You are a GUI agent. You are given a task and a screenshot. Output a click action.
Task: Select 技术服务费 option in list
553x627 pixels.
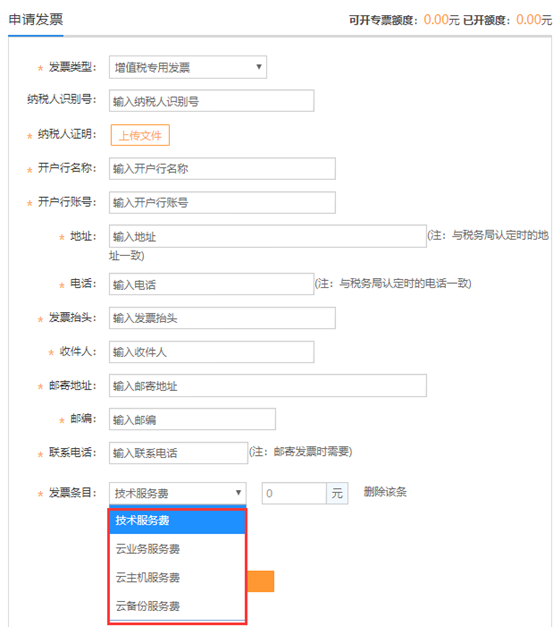tap(177, 521)
